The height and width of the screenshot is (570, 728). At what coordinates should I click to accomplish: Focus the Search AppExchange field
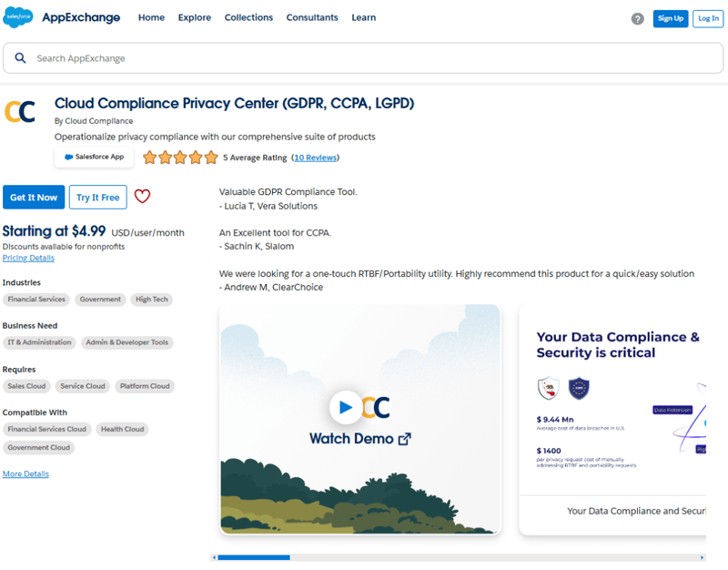[363, 58]
